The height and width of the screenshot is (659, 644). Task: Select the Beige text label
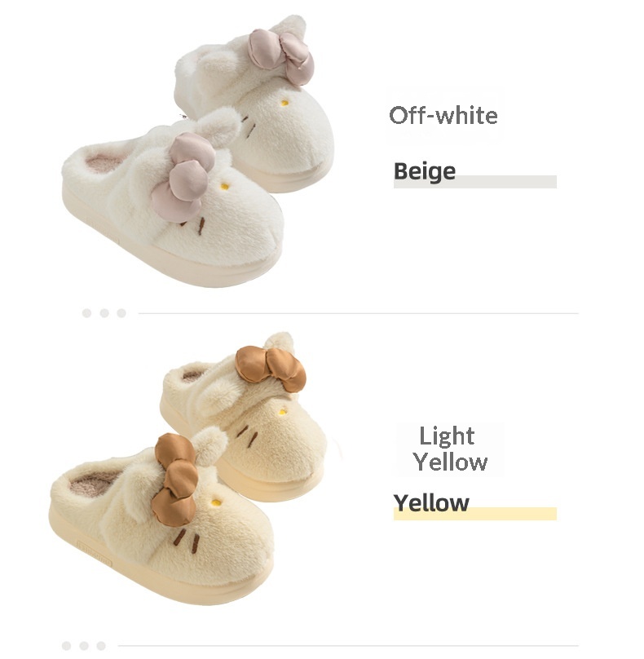424,171
